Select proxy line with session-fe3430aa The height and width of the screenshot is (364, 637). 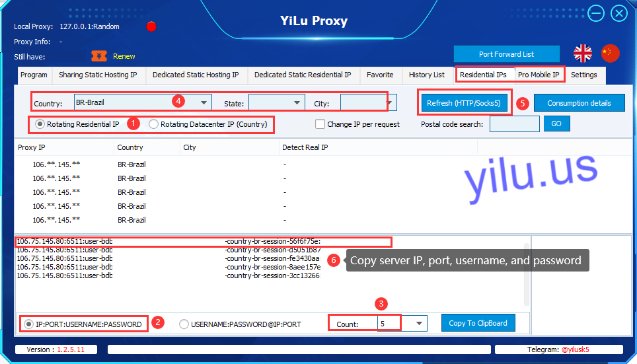[x=169, y=258]
